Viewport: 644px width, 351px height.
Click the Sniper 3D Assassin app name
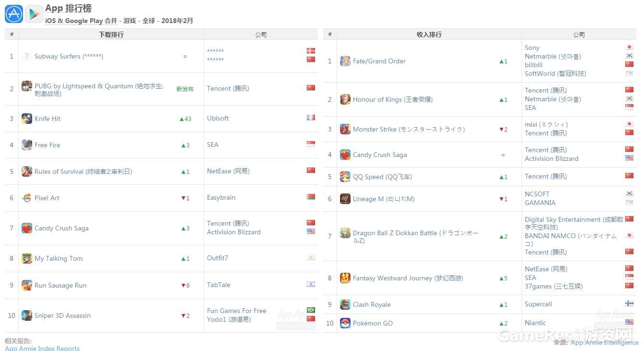(62, 315)
